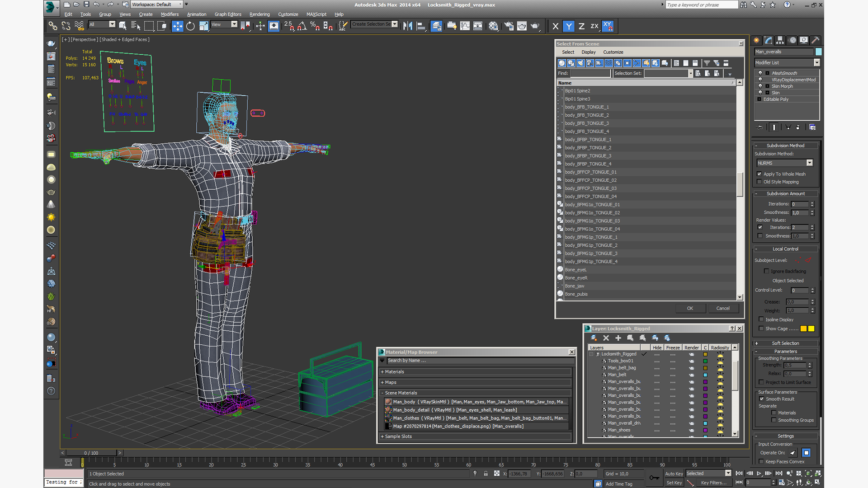Open Customize menu in Select From Scene
The height and width of the screenshot is (488, 868).
[613, 52]
